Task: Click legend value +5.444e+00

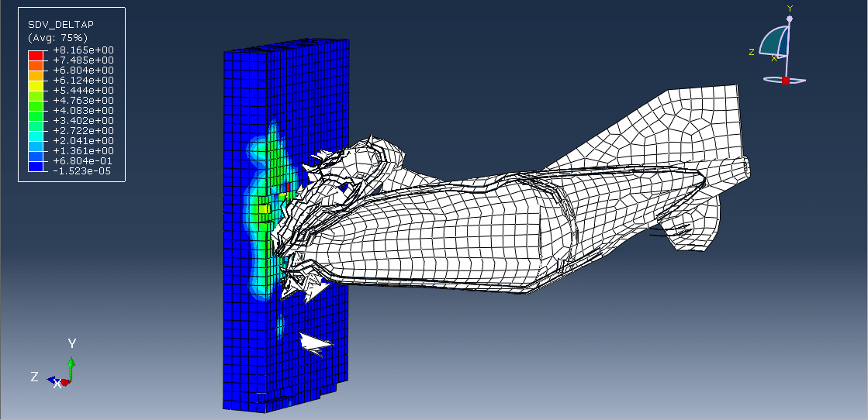Action: coord(84,90)
